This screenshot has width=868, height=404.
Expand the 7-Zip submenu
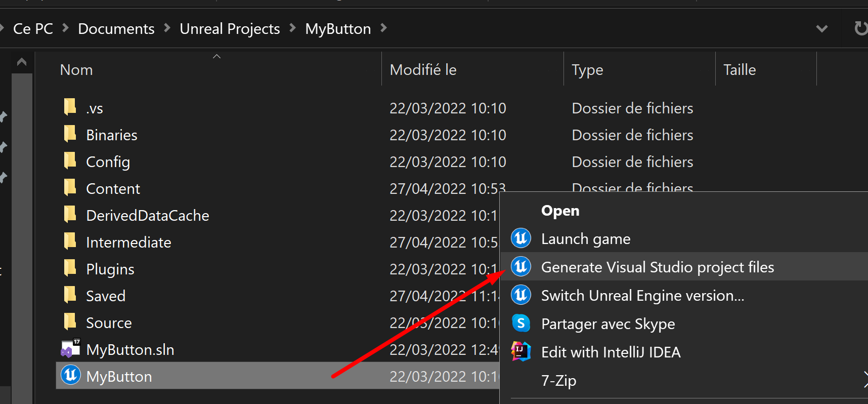pyautogui.click(x=864, y=380)
